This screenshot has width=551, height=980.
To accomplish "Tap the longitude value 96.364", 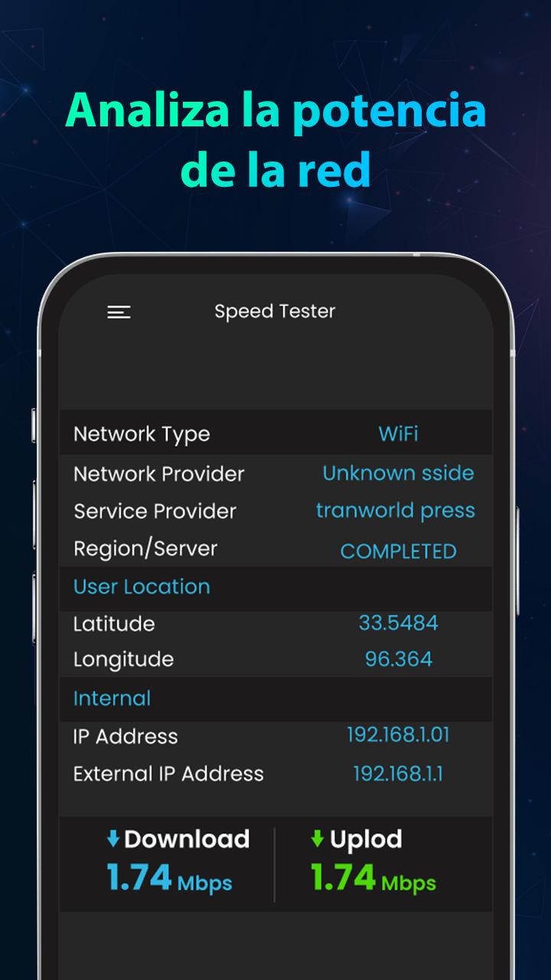I will click(x=398, y=659).
